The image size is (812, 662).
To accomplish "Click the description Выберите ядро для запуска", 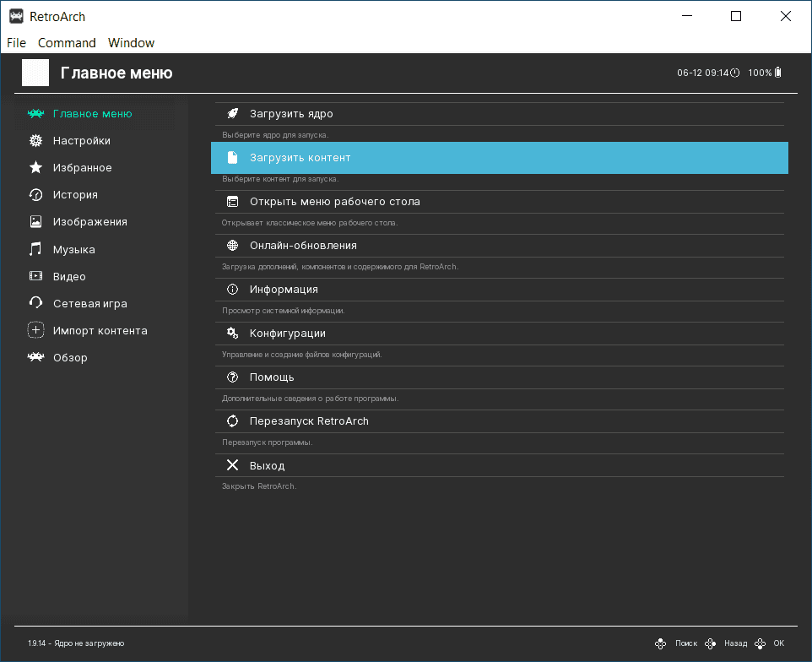I will click(x=275, y=135).
